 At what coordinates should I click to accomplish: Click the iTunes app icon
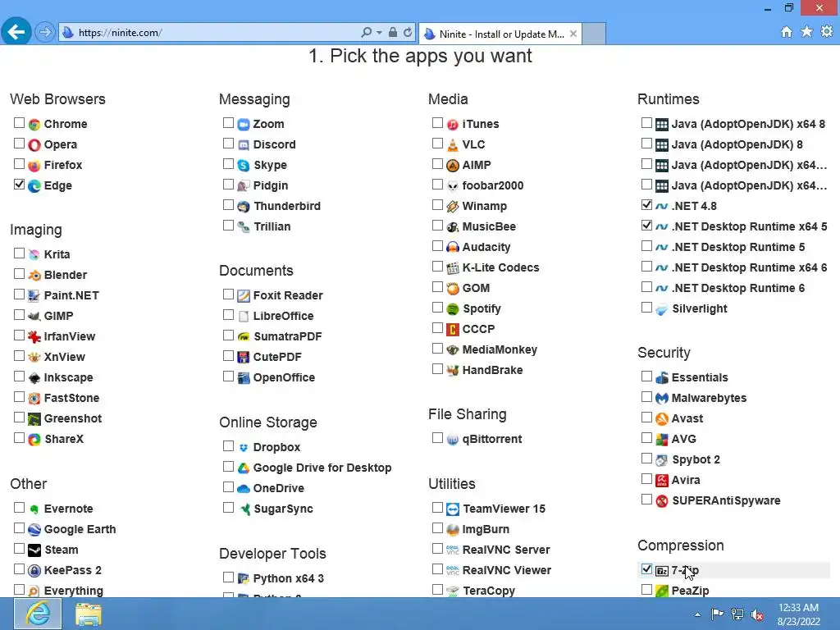(x=453, y=125)
